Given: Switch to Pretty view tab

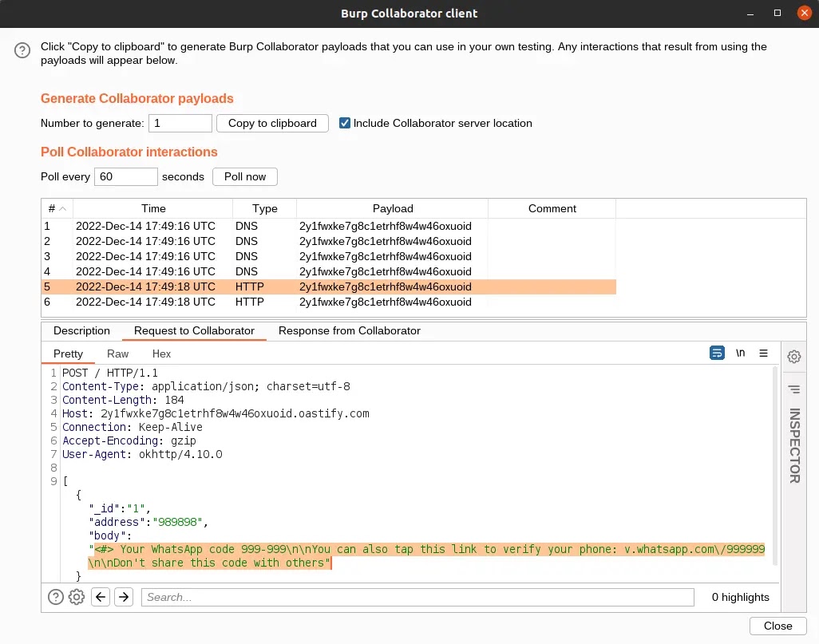Looking at the screenshot, I should (x=68, y=354).
